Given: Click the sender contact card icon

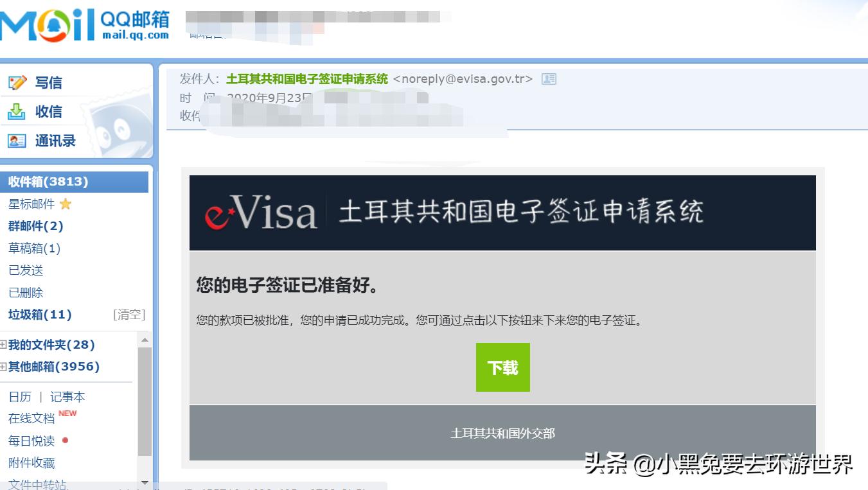Looking at the screenshot, I should tap(549, 79).
